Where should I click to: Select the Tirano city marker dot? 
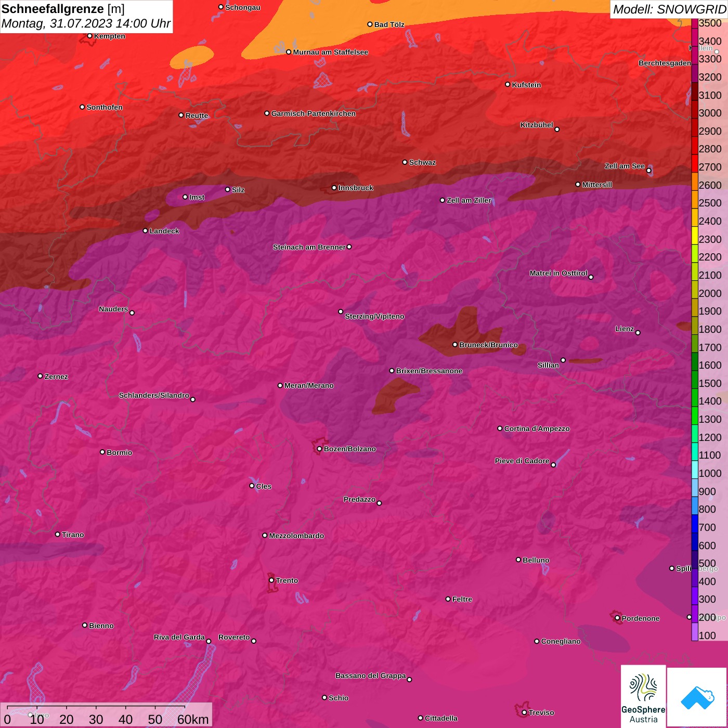(58, 534)
